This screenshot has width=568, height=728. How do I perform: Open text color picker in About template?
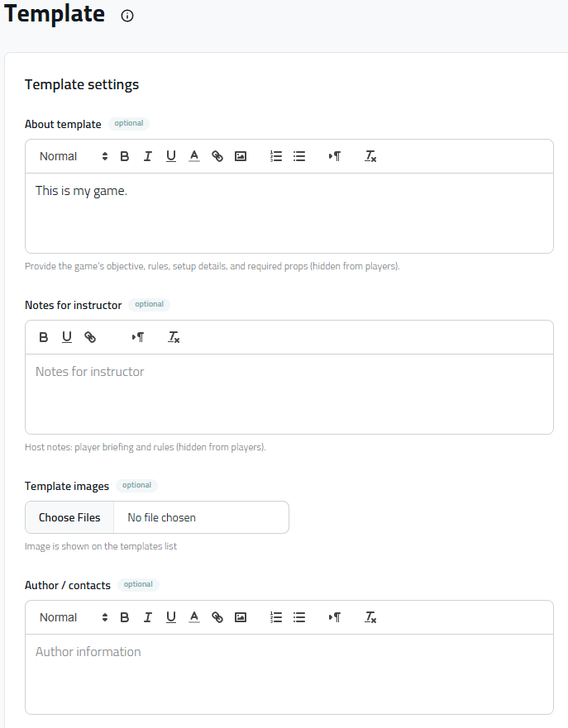pos(194,156)
